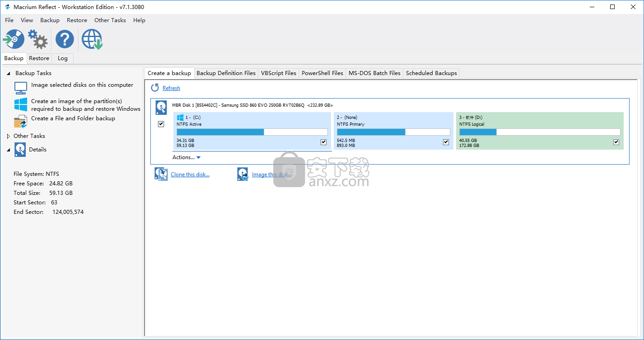Click the help question mark icon
Viewport: 644px width, 340px height.
point(65,39)
